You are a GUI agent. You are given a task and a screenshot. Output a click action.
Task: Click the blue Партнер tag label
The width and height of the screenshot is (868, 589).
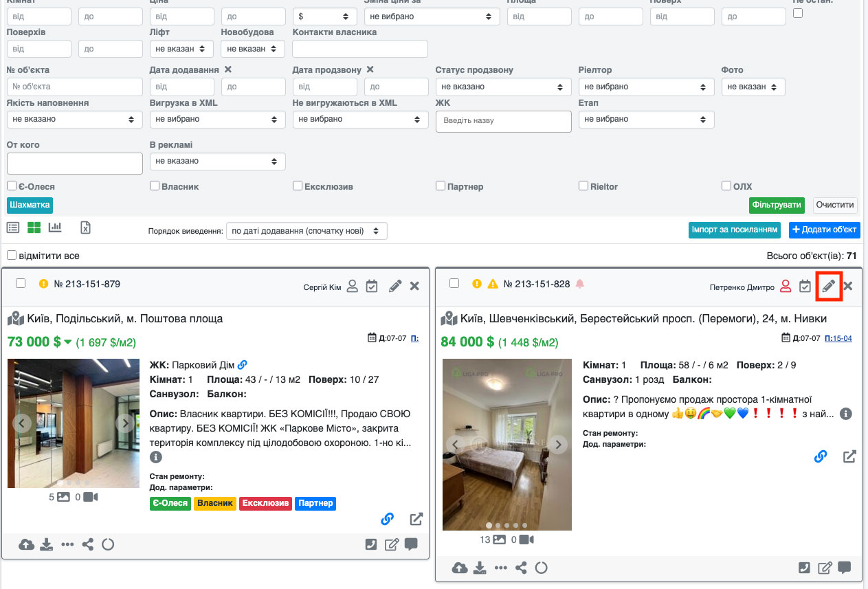[x=315, y=504]
